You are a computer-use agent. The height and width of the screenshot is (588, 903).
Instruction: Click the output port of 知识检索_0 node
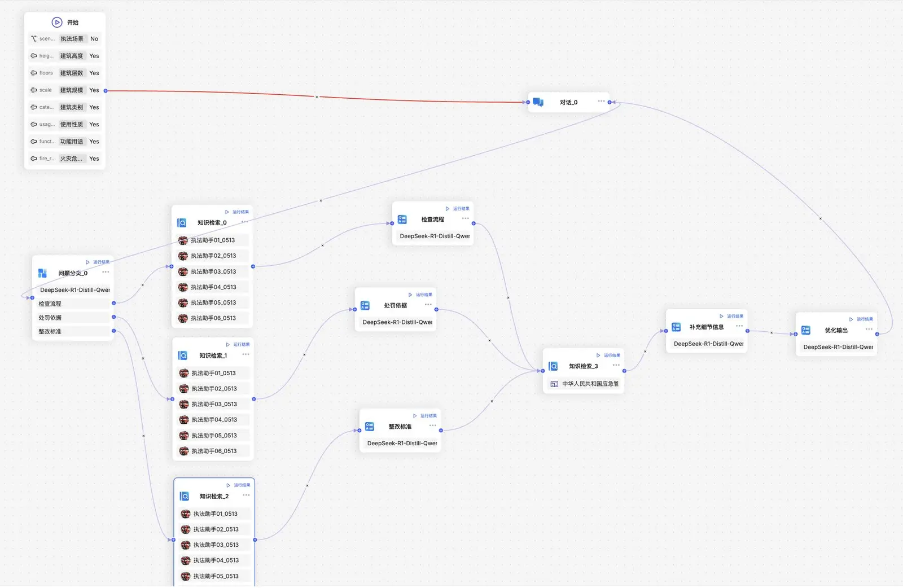point(253,266)
